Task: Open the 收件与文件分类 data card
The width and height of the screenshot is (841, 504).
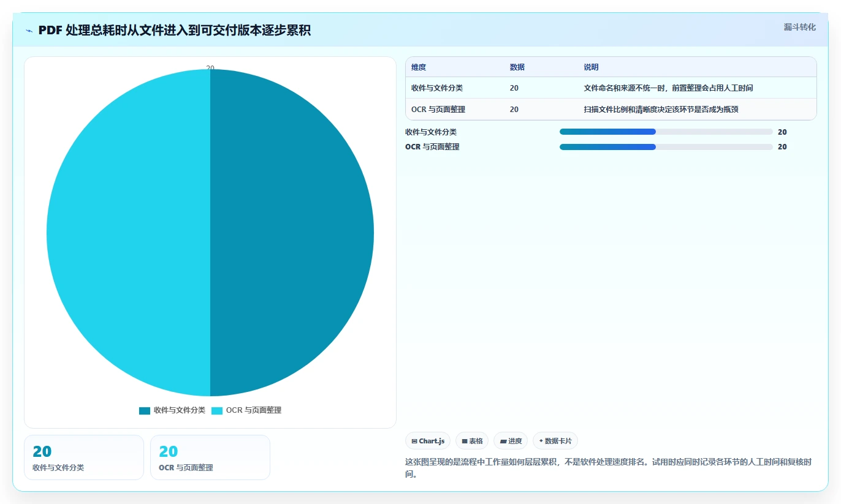Action: (84, 457)
